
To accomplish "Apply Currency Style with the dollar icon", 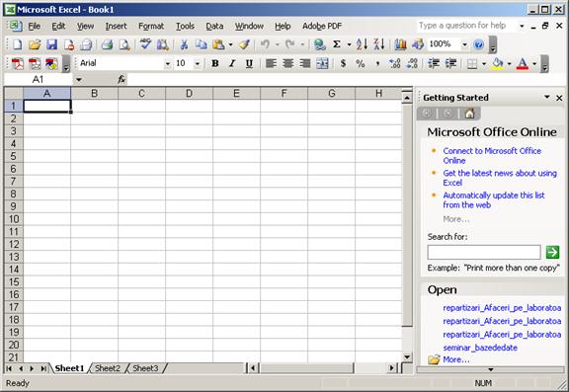I will point(343,63).
